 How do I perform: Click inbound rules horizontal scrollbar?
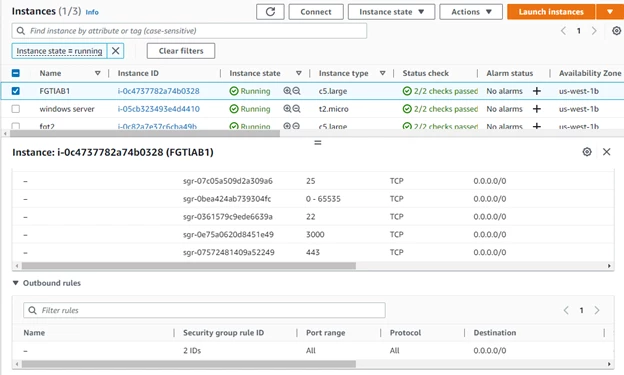189,266
